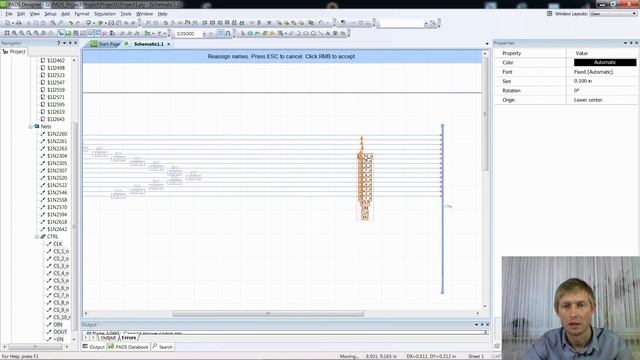
Task: Toggle the grid snap icon beside grid field
Action: tap(220, 33)
